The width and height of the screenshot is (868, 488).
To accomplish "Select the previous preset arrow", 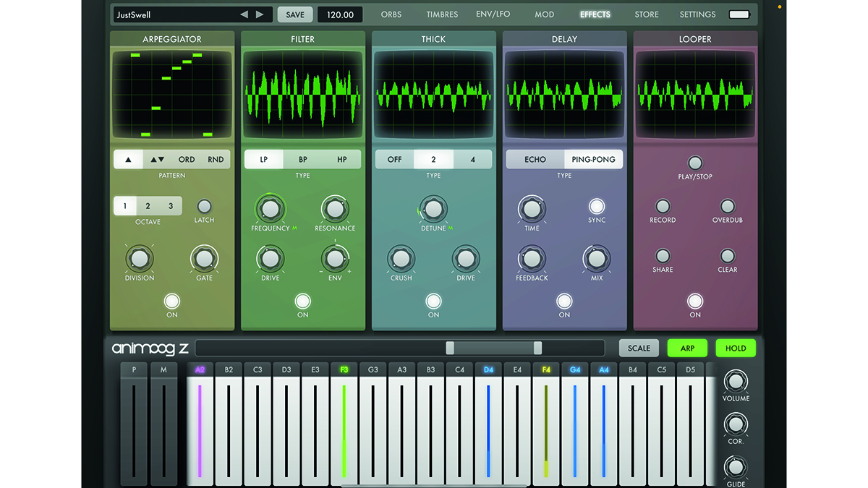I will tap(244, 14).
